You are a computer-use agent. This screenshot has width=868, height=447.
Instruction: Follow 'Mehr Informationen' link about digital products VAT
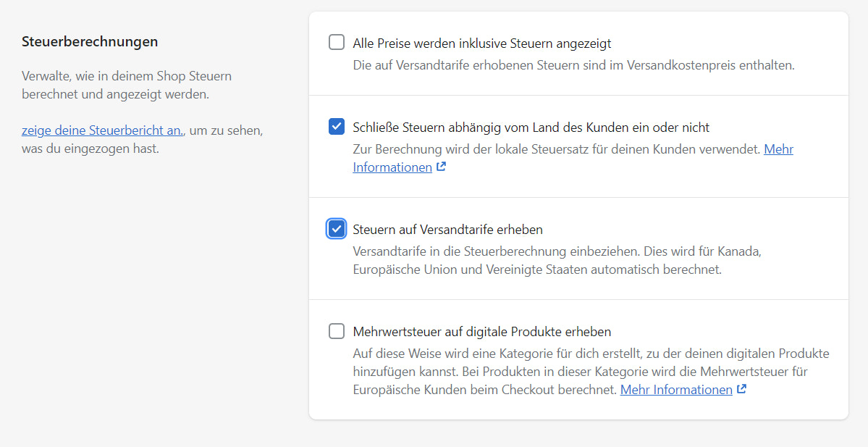click(676, 390)
